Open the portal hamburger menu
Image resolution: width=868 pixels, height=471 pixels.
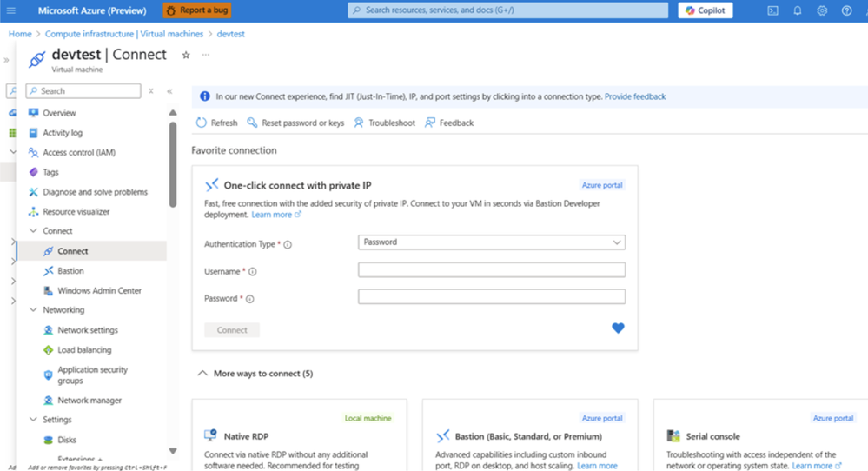tap(11, 10)
